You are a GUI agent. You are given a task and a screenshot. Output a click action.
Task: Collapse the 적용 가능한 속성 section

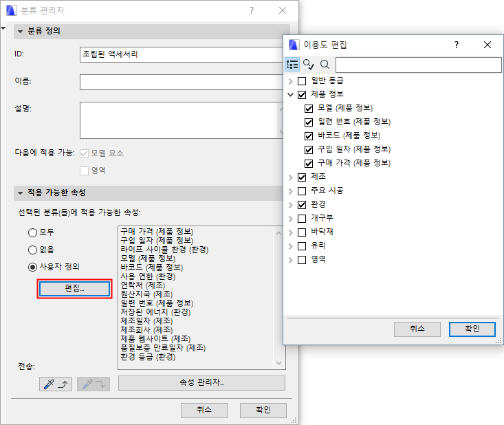(20, 193)
